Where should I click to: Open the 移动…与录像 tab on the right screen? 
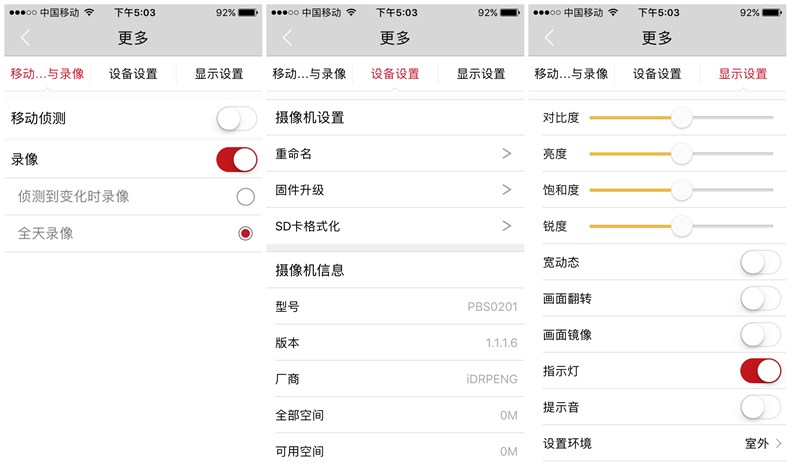coord(571,74)
